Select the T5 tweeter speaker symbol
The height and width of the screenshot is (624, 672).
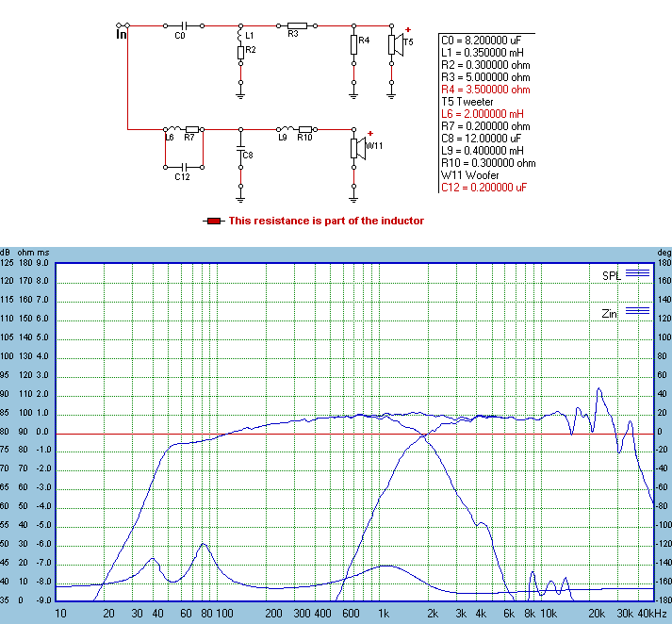(396, 44)
